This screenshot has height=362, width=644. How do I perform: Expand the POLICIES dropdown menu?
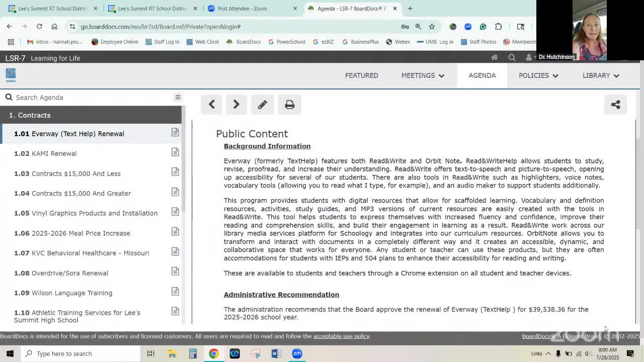(538, 75)
